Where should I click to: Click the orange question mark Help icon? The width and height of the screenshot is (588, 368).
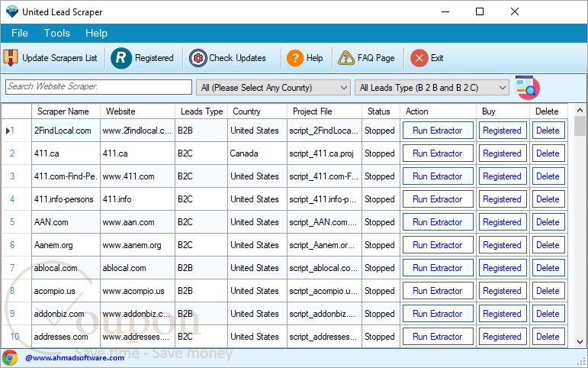click(x=295, y=58)
